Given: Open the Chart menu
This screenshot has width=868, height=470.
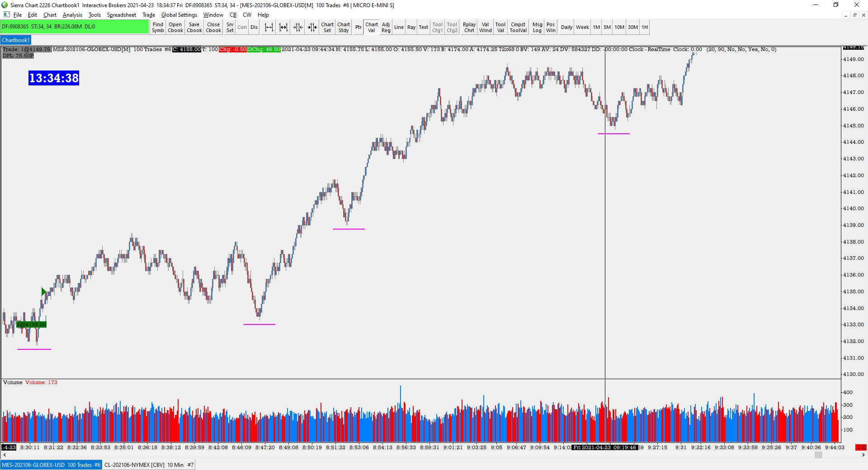Looking at the screenshot, I should [50, 15].
